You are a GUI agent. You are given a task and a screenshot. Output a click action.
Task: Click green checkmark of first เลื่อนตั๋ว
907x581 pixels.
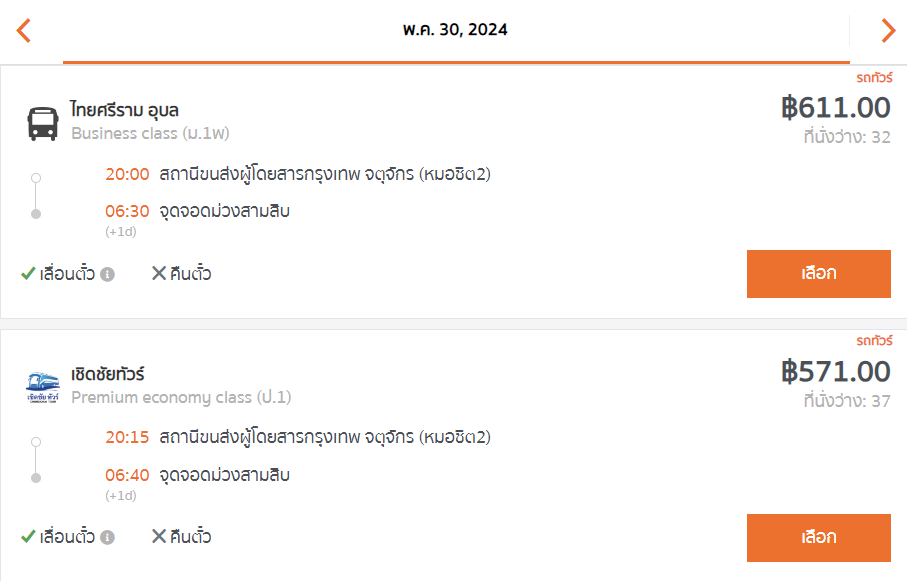click(x=28, y=273)
